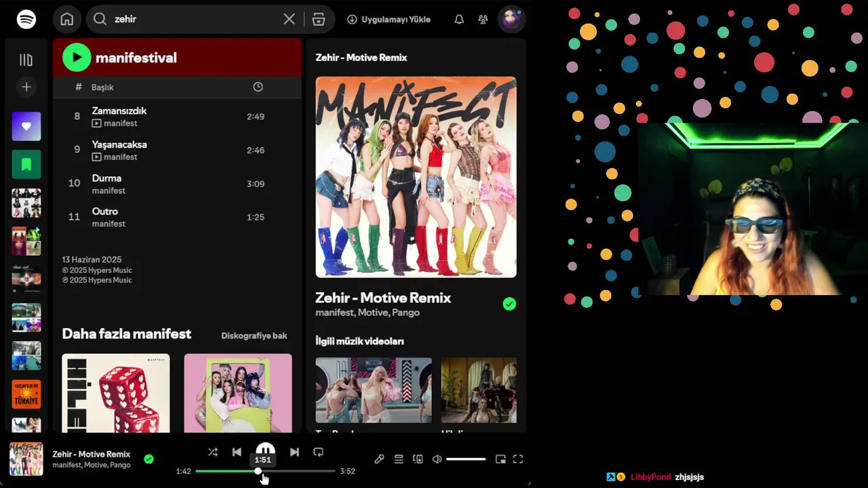Click the now playing cover in player bar

[x=26, y=459]
